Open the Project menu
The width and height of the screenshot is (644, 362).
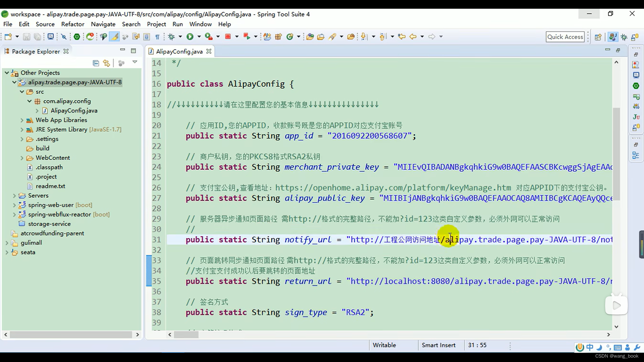156,24
